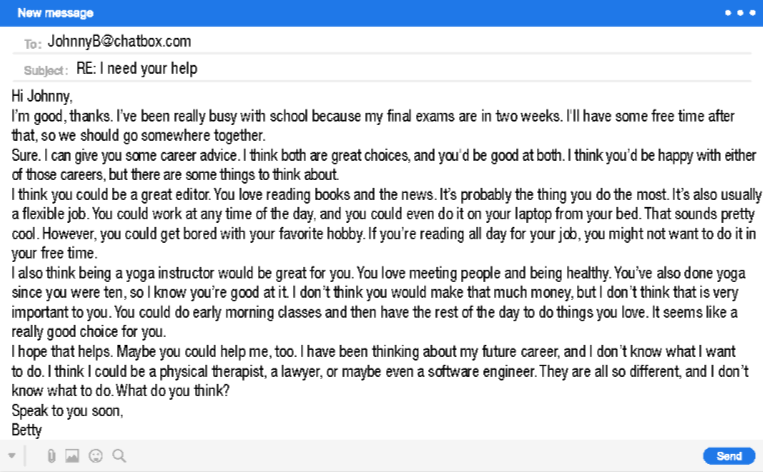The width and height of the screenshot is (763, 472).
Task: Open the emoji picker
Action: [x=96, y=456]
